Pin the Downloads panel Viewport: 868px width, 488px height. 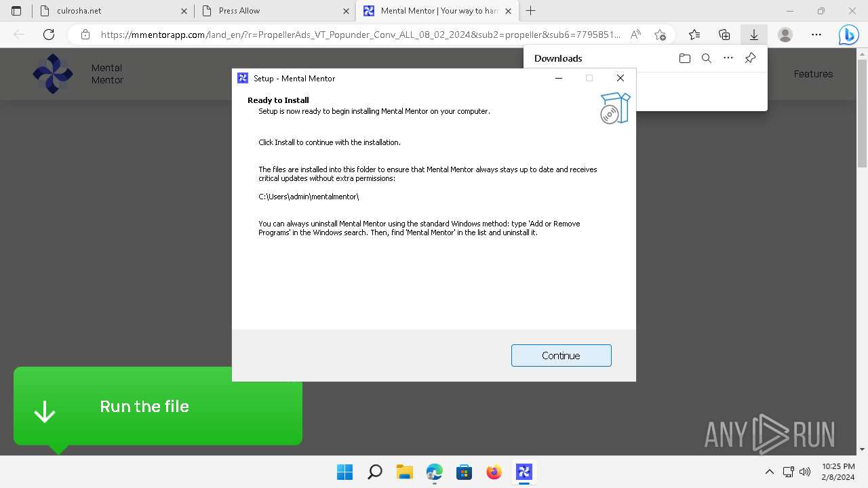[750, 58]
